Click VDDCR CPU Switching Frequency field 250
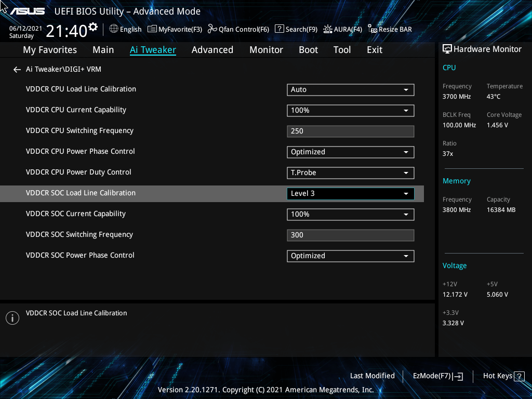This screenshot has width=532, height=399. click(351, 131)
